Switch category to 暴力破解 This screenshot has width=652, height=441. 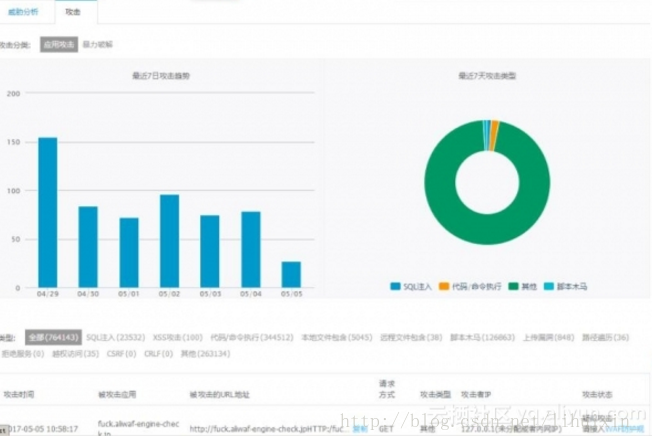pyautogui.click(x=98, y=44)
